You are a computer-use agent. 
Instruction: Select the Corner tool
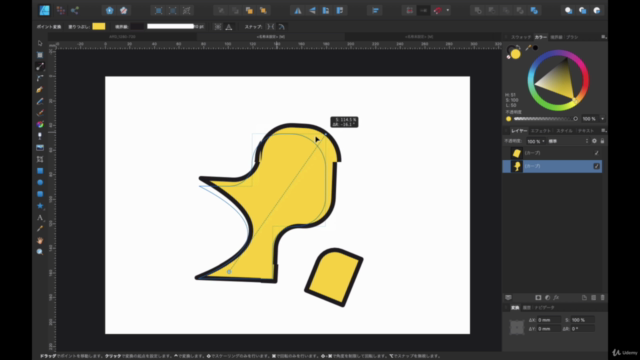(x=40, y=78)
